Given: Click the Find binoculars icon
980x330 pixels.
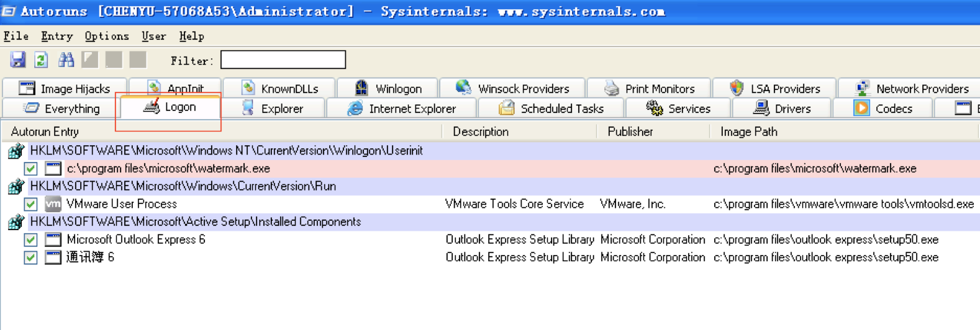Looking at the screenshot, I should tap(66, 60).
